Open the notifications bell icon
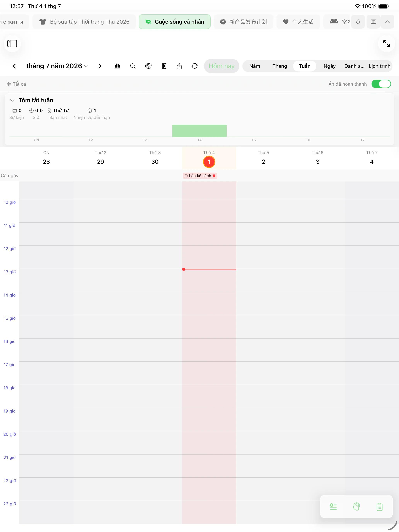 coord(358,22)
